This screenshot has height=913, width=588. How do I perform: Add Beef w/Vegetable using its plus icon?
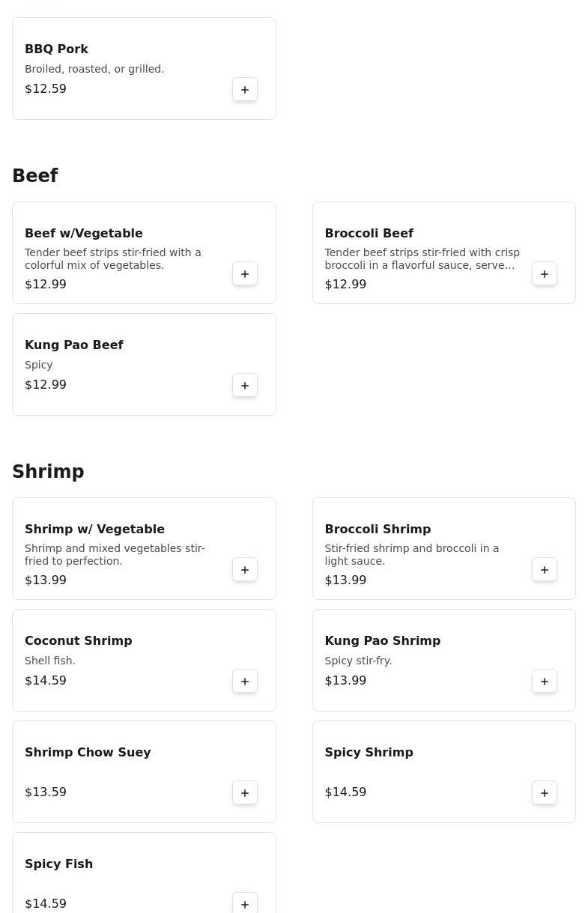tap(245, 274)
